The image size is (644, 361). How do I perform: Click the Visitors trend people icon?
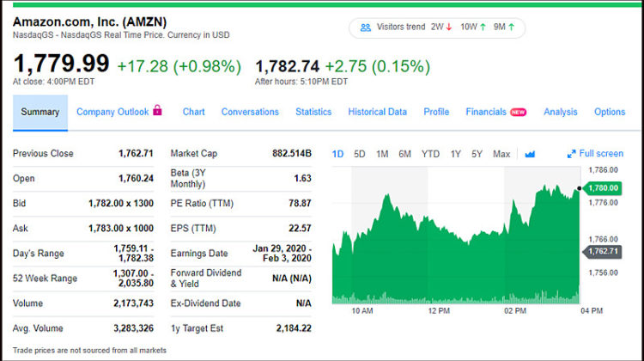(x=366, y=28)
